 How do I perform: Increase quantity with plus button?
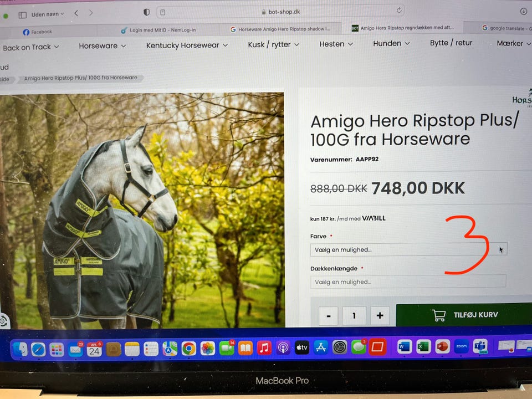coord(380,315)
